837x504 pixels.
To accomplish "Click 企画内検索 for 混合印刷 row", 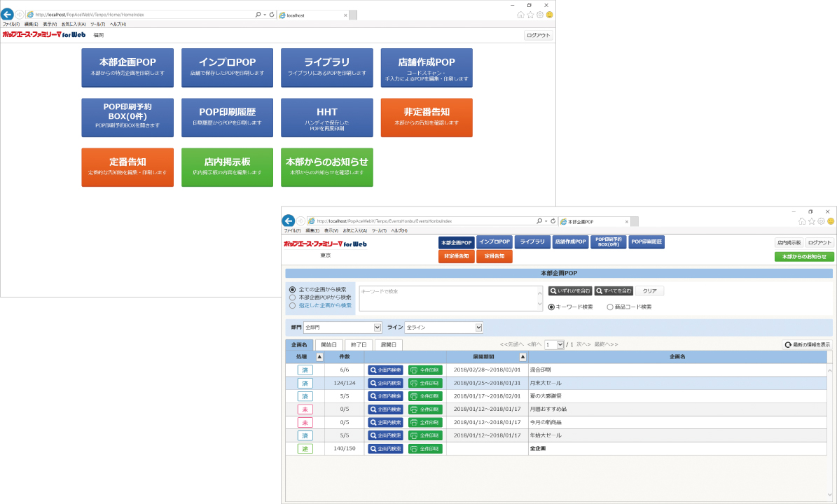I will pyautogui.click(x=386, y=370).
